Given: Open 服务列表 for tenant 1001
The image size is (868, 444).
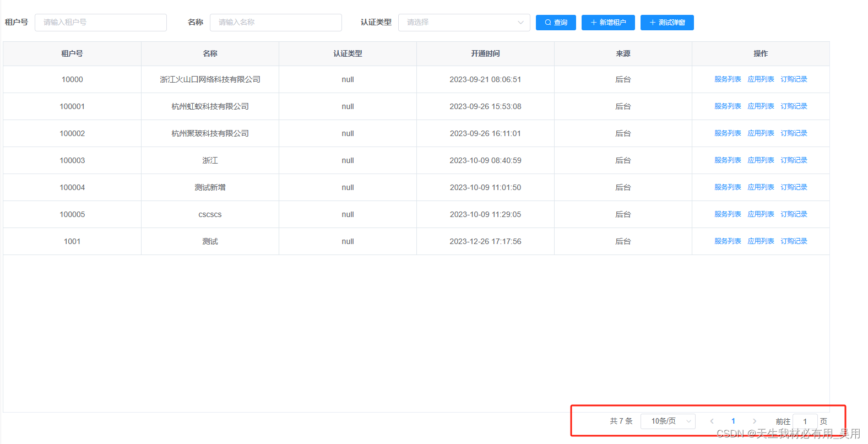Looking at the screenshot, I should (x=728, y=241).
